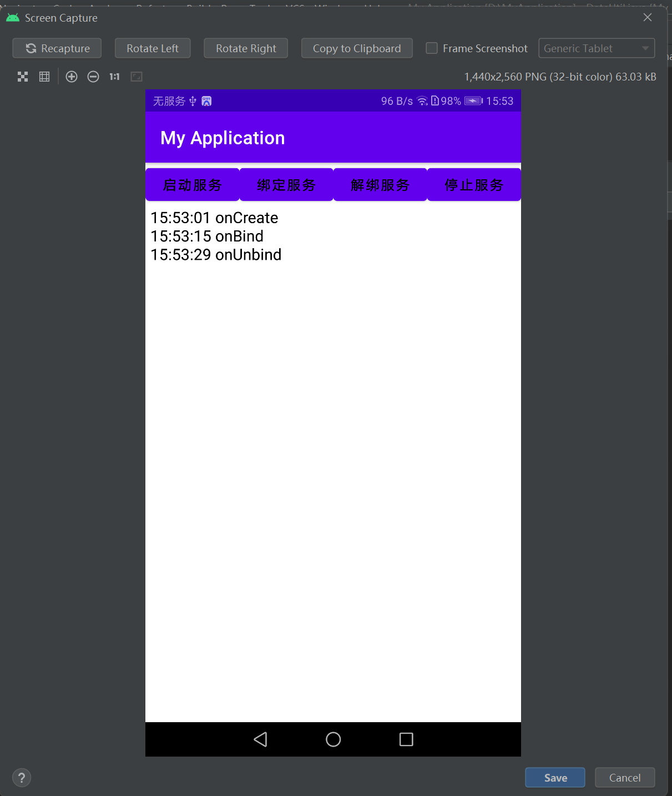Rotate the screenshot right

pyautogui.click(x=246, y=48)
